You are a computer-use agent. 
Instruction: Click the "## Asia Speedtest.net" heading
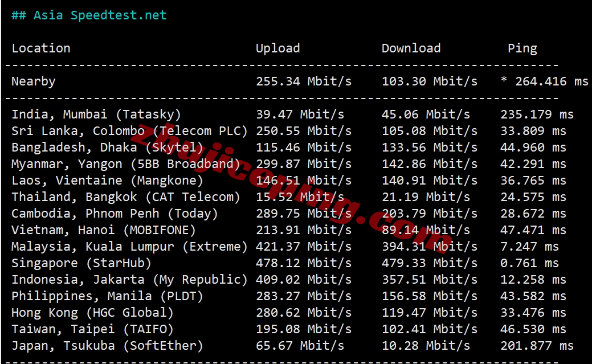point(89,15)
